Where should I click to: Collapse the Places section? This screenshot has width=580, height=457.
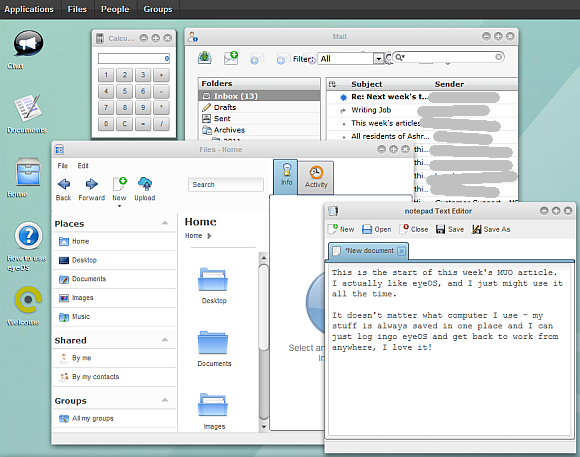point(165,223)
